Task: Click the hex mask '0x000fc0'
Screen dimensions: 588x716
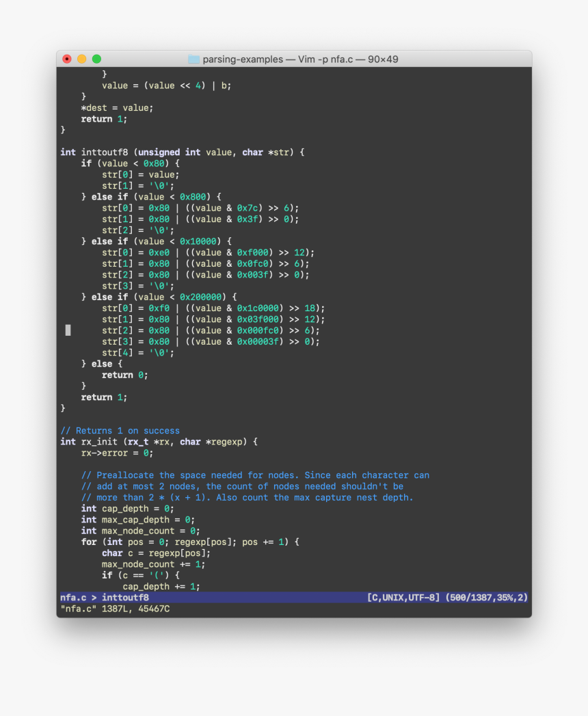Action: point(258,330)
